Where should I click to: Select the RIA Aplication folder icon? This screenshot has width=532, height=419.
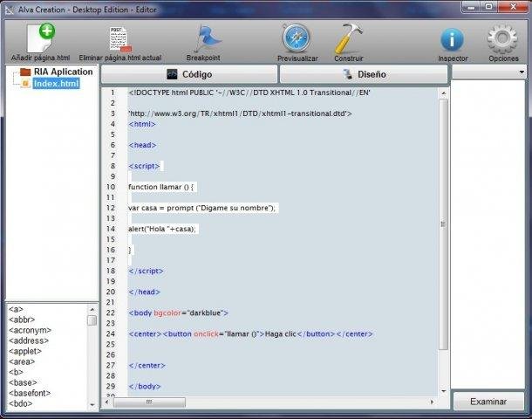(25, 72)
